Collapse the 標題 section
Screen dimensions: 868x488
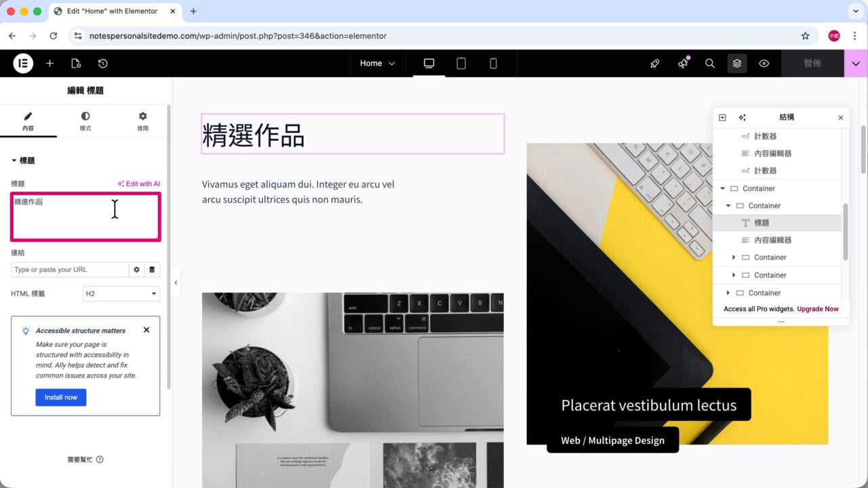pyautogui.click(x=23, y=161)
